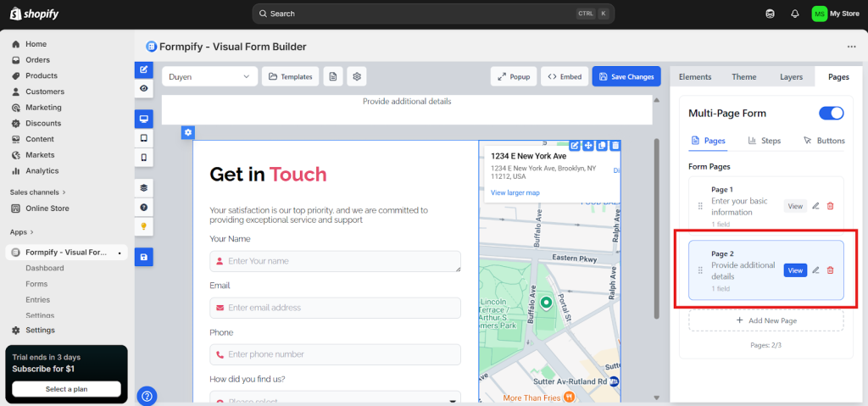
Task: Turn off the Multi-Page Form switch
Action: (831, 114)
